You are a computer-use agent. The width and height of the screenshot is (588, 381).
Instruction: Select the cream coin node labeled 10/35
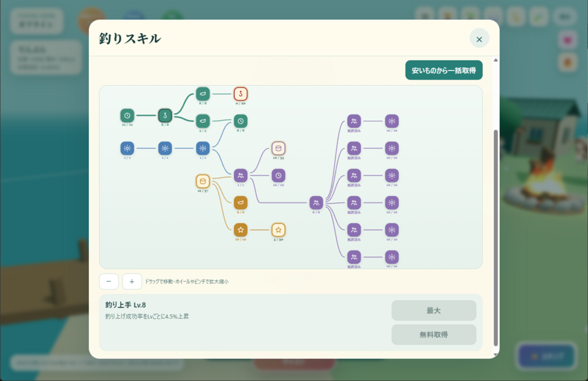(278, 148)
